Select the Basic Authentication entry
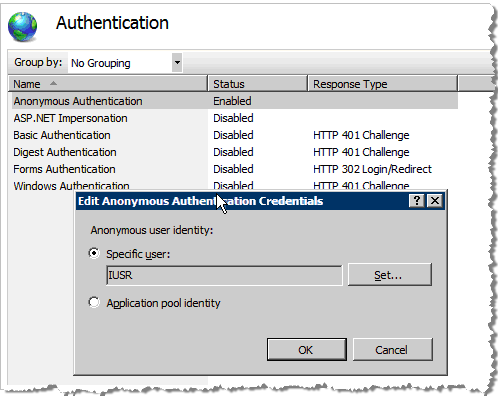 tap(62, 135)
